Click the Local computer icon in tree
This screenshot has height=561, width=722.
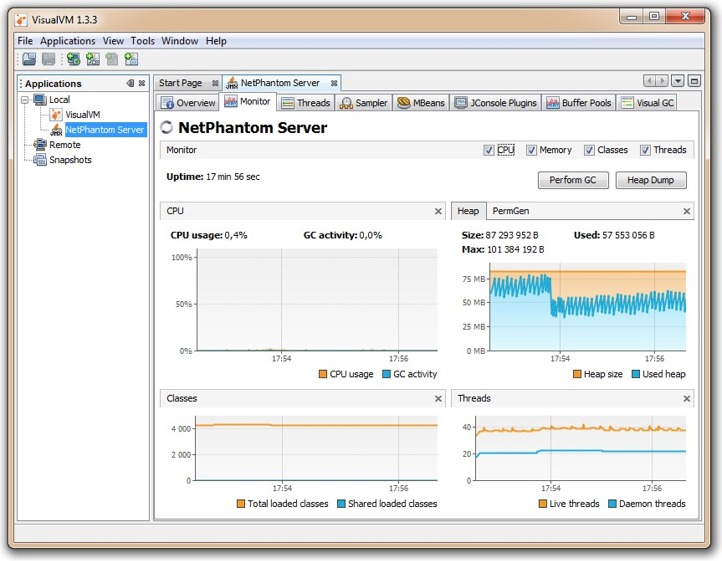pyautogui.click(x=40, y=99)
